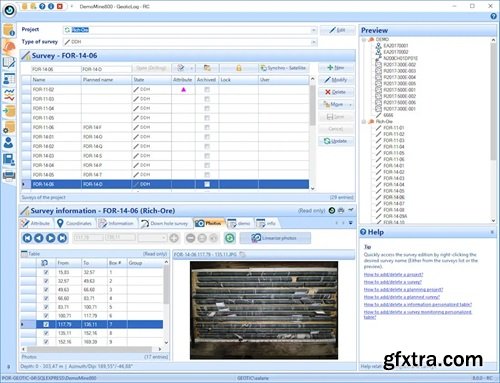Click help icon at top right corner
This screenshot has width=500, height=383.
[494, 16]
